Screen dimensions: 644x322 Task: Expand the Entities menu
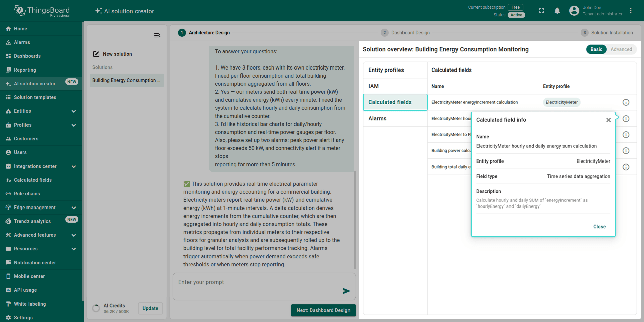click(x=74, y=111)
